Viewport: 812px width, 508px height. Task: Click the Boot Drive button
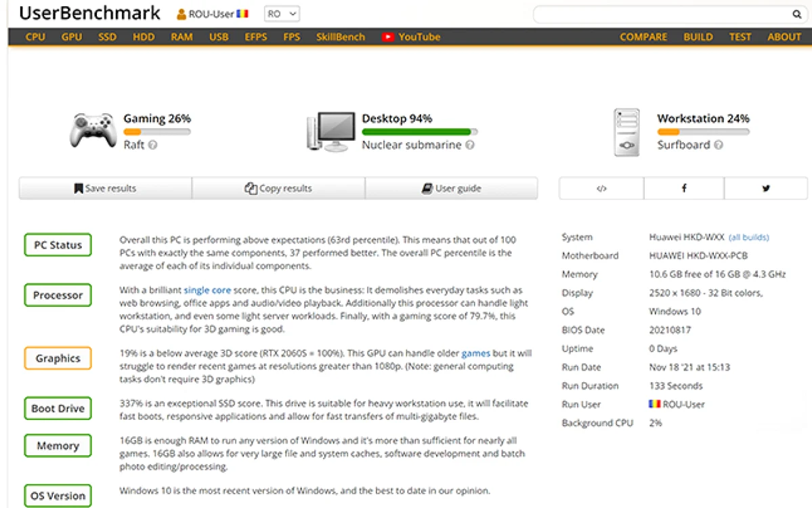pos(58,408)
